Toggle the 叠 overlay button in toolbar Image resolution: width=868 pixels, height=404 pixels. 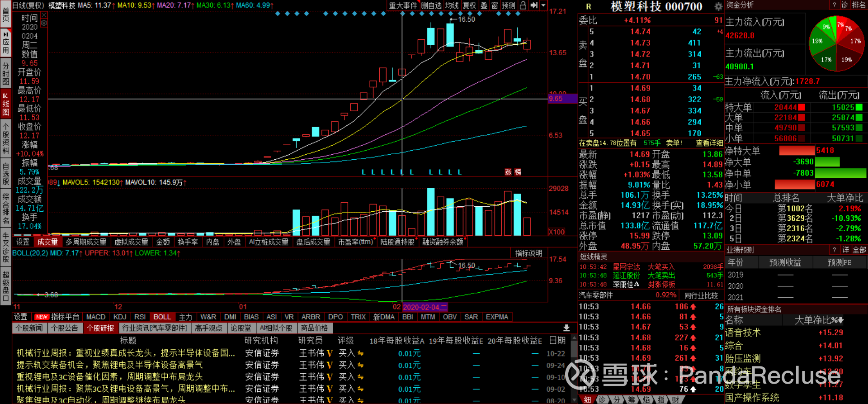[484, 5]
